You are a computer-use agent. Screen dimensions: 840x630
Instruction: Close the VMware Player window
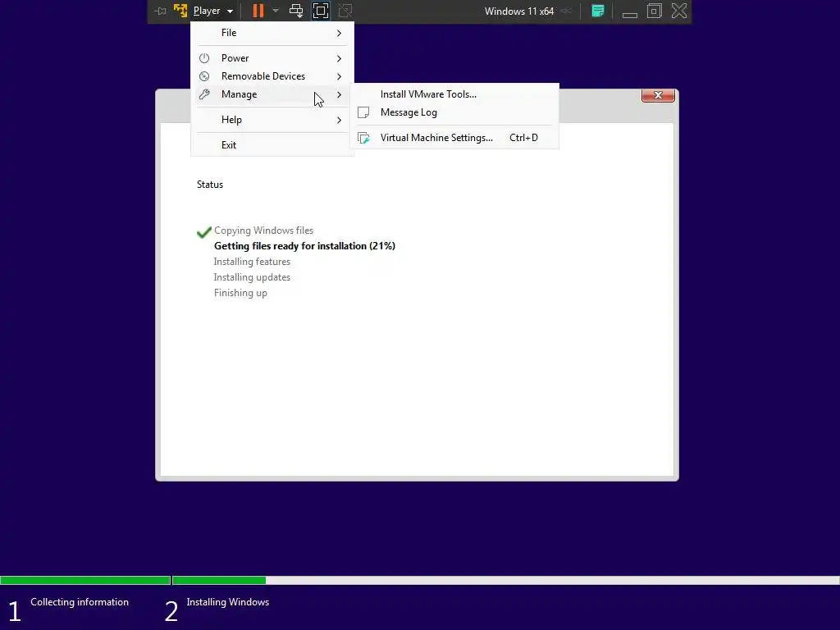(x=679, y=11)
